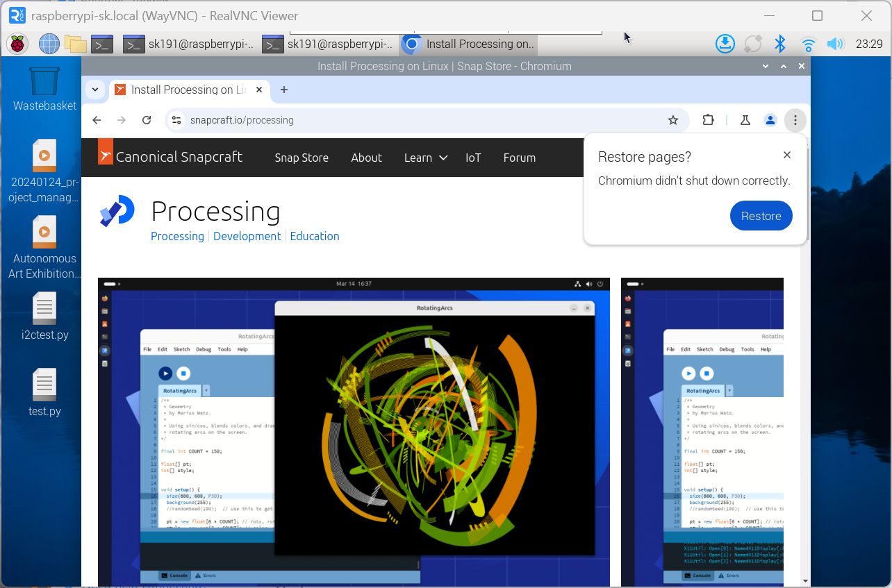The image size is (892, 588).
Task: Open the IoT nav link
Action: [x=473, y=158]
